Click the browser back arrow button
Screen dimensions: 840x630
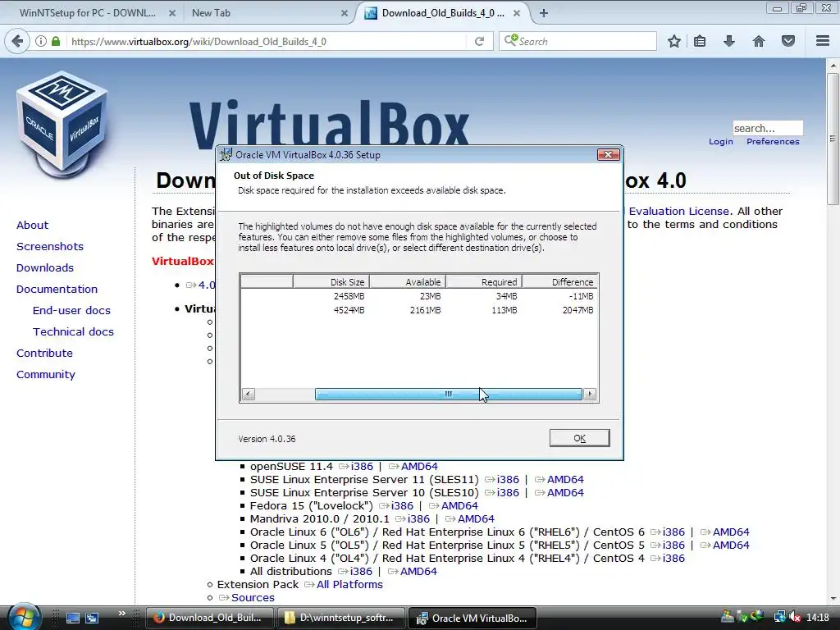[x=17, y=41]
